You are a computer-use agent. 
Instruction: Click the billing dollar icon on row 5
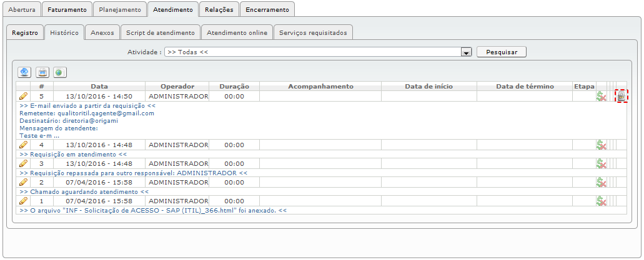click(x=602, y=97)
